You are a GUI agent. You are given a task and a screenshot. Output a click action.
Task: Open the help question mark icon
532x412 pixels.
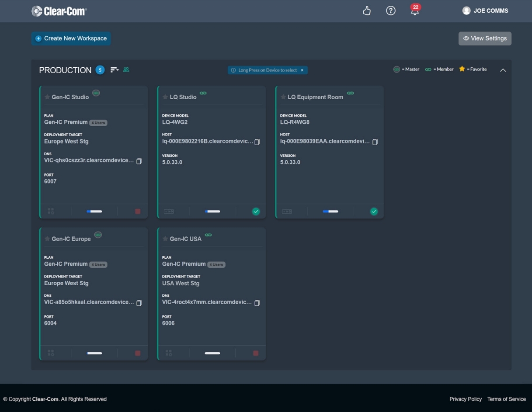[391, 10]
